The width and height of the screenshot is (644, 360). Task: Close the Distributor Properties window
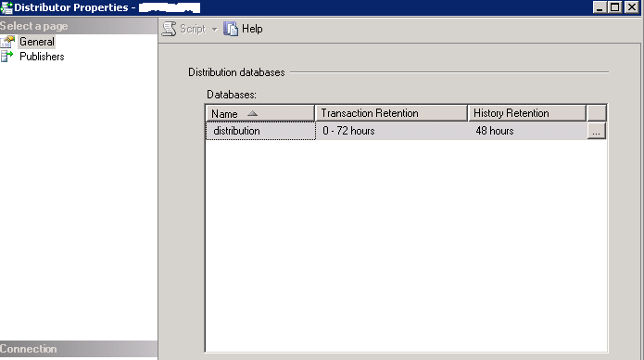pos(631,7)
